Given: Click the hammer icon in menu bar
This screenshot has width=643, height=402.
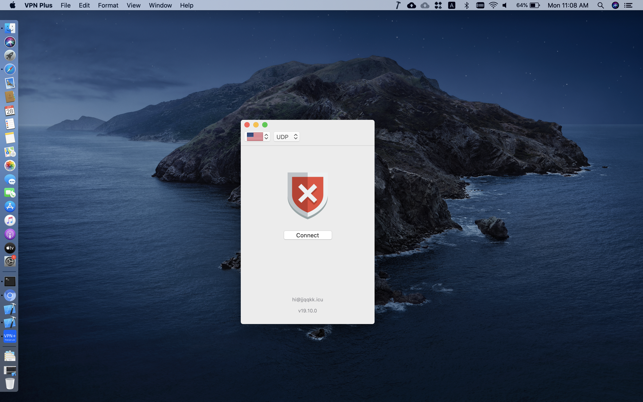Looking at the screenshot, I should pos(398,5).
